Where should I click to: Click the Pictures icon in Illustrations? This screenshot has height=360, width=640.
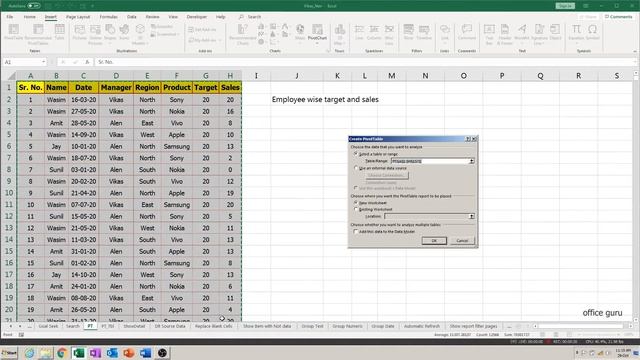click(80, 32)
